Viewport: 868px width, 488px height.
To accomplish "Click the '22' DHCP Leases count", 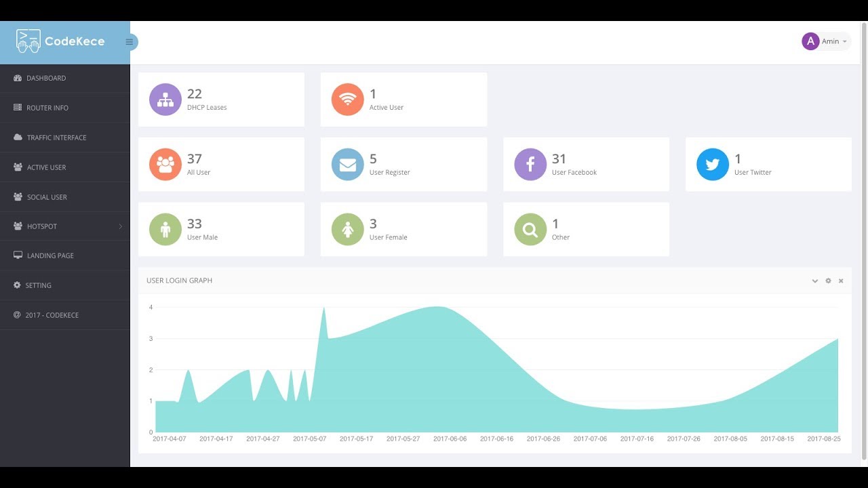I will pos(195,94).
